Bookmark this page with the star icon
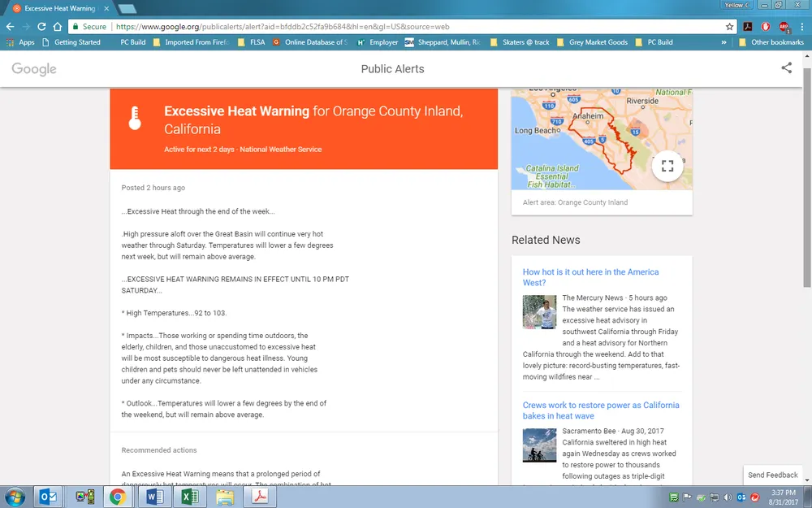This screenshot has width=812, height=508. coord(730,26)
